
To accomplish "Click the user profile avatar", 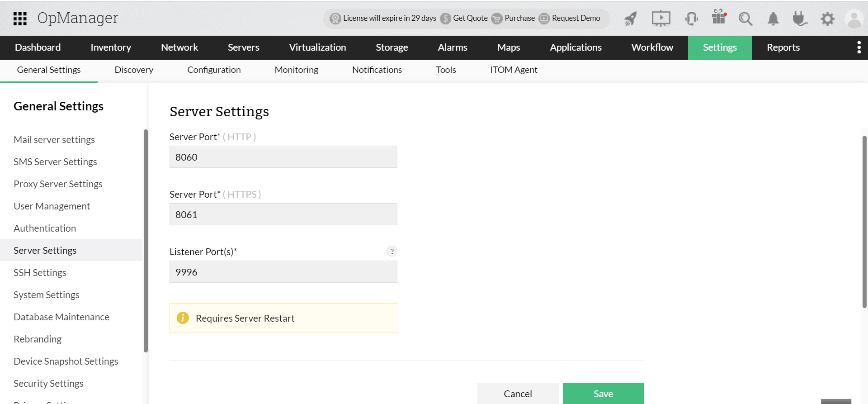I will 854,19.
